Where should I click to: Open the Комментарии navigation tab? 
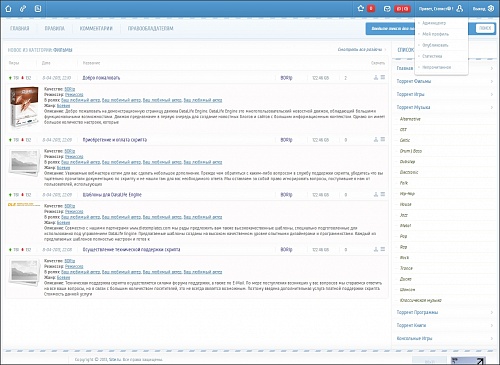point(96,29)
